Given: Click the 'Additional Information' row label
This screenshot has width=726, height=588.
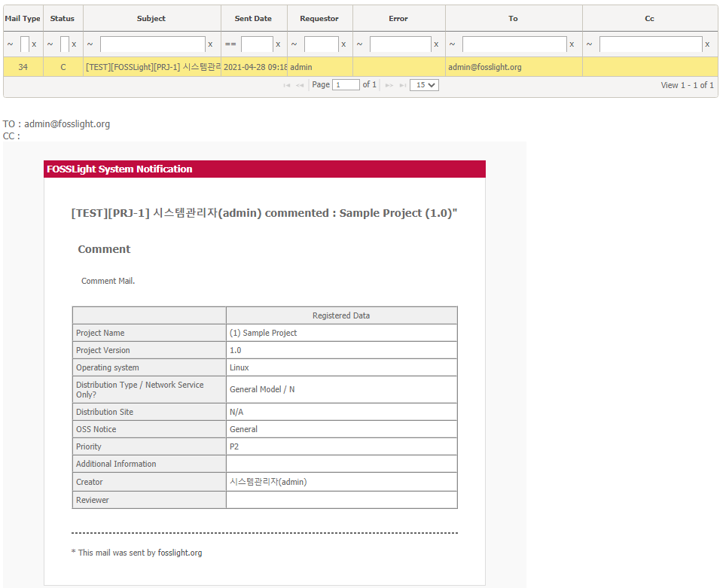Looking at the screenshot, I should click(116, 464).
